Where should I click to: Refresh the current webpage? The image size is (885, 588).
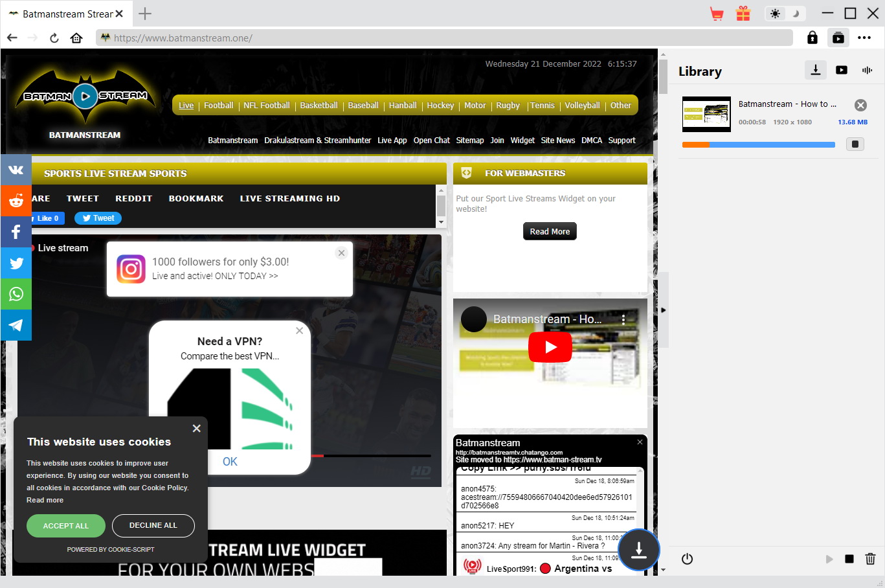click(x=54, y=38)
